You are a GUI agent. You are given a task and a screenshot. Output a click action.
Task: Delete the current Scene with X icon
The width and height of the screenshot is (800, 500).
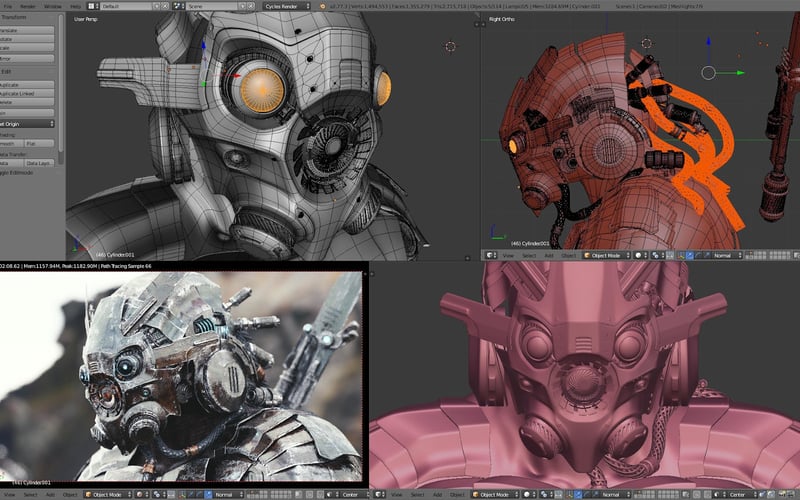coord(251,6)
